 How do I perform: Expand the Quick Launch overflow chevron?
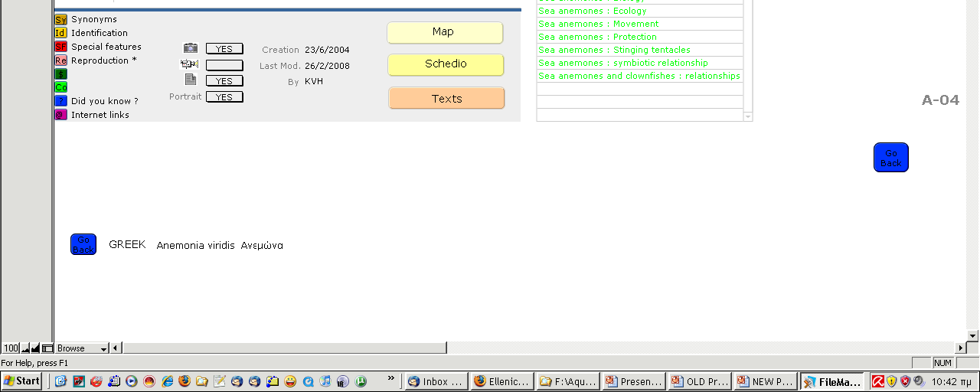[x=392, y=378]
